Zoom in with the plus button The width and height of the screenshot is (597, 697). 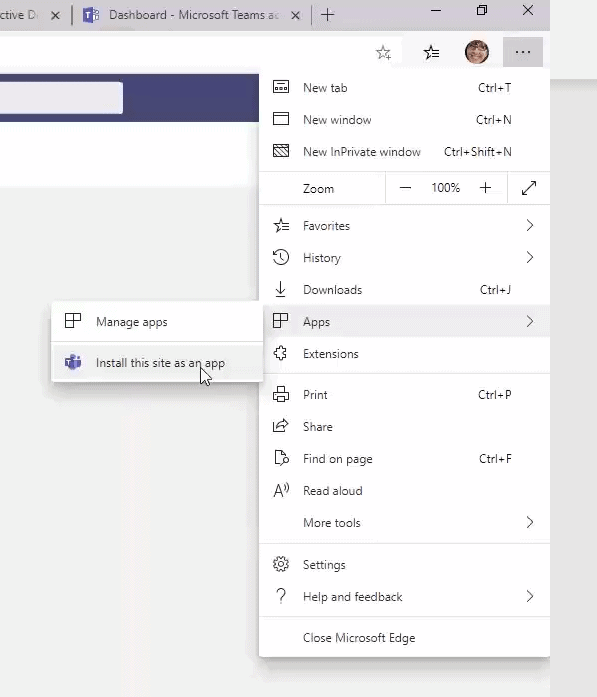tap(485, 188)
